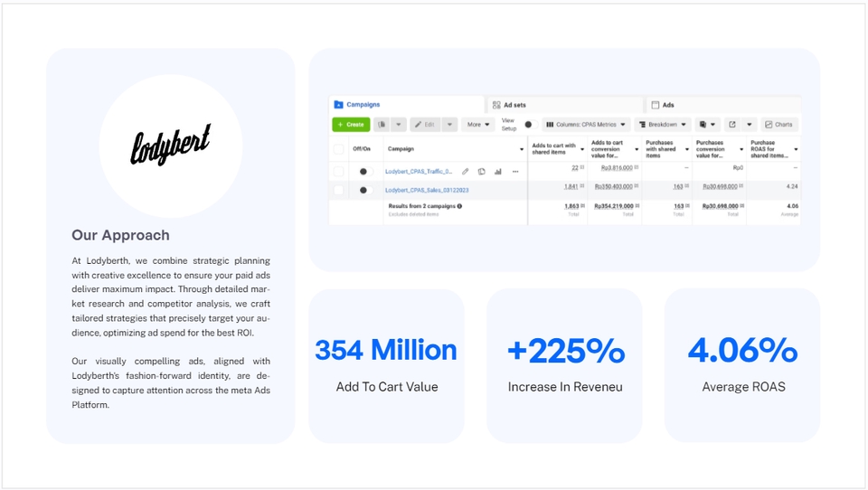
Task: Open the dropdown arrow after export icon
Action: pyautogui.click(x=749, y=125)
